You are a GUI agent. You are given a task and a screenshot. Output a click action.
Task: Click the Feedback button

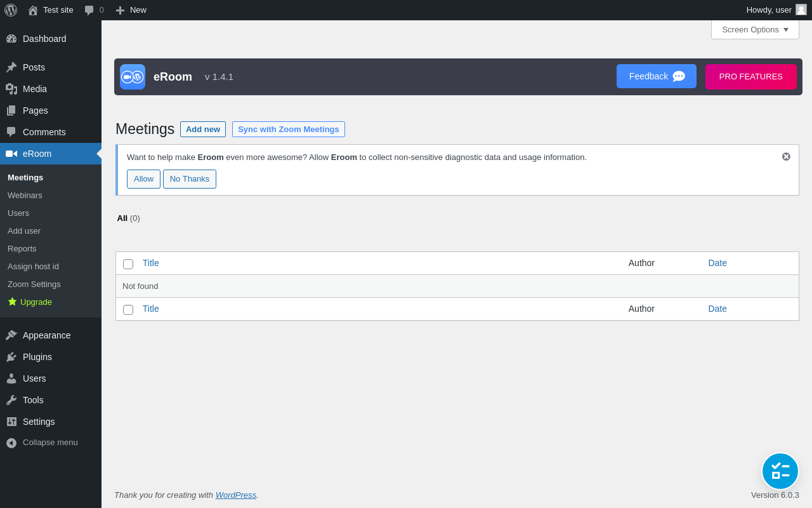tap(657, 76)
